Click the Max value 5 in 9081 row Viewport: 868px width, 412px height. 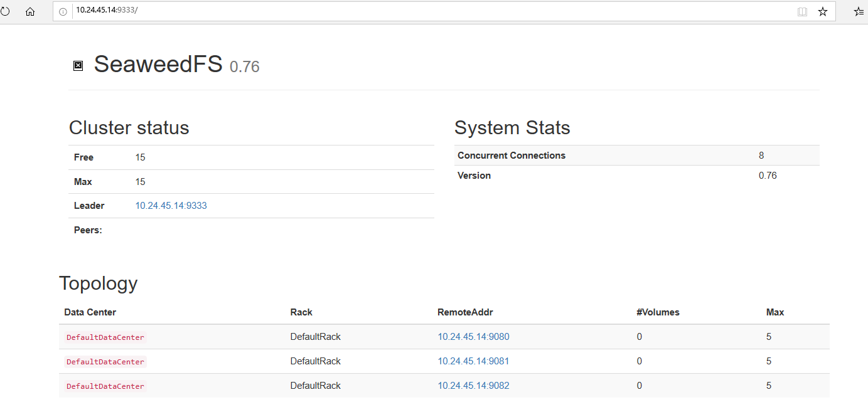769,361
